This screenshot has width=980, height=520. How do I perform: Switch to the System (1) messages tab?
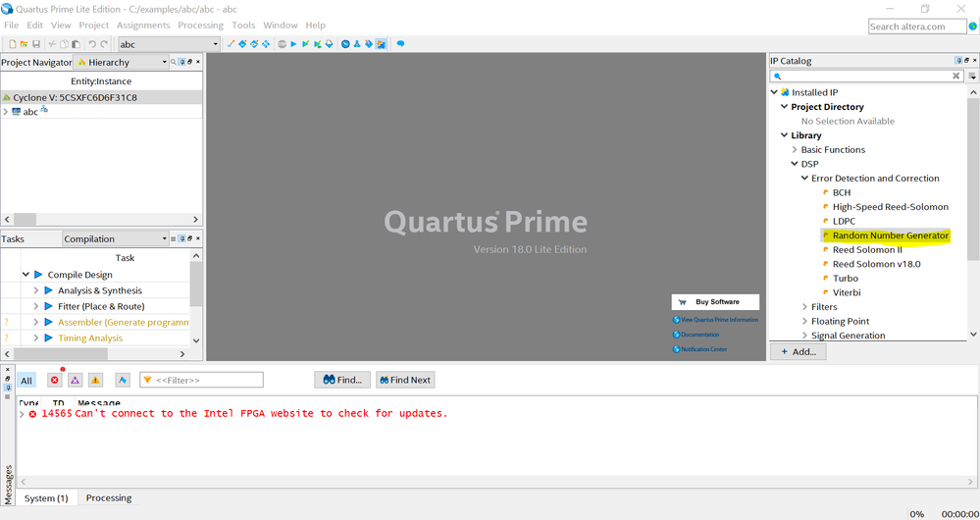[x=46, y=498]
